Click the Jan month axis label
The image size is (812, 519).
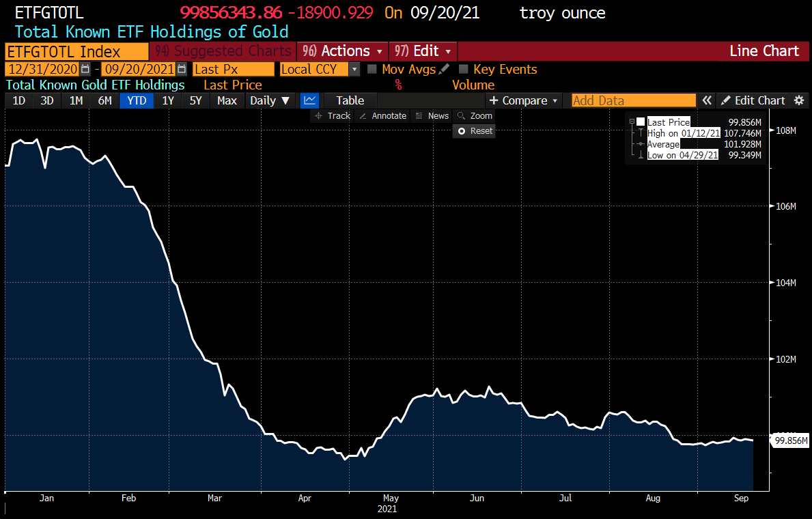click(x=46, y=498)
